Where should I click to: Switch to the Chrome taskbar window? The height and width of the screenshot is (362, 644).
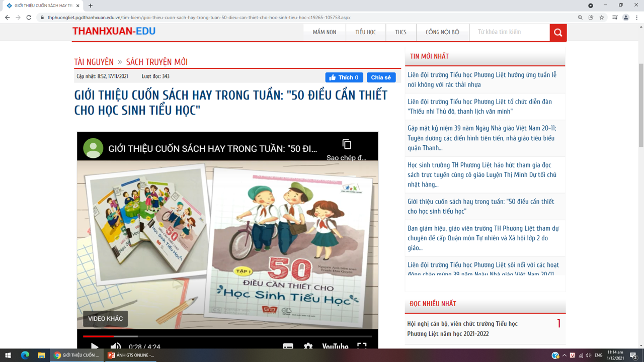click(77, 355)
